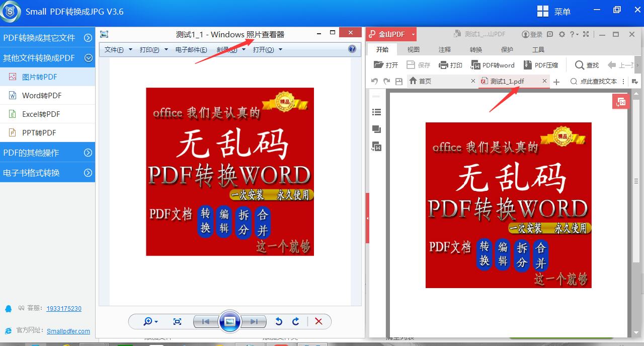Viewport: 644px width, 346px height.
Task: Select Excel转PDF in the sidebar
Action: pos(47,114)
